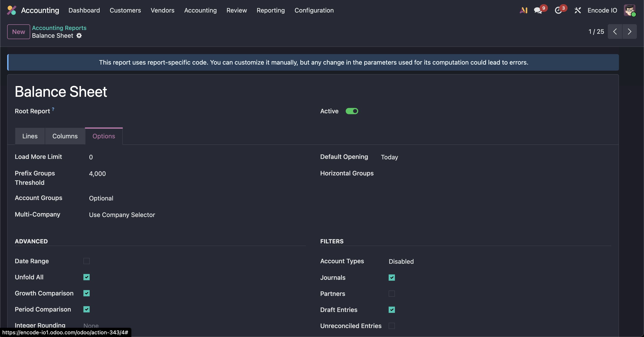Viewport: 644px width, 337px height.
Task: Click the Accounting app logo icon
Action: point(11,10)
